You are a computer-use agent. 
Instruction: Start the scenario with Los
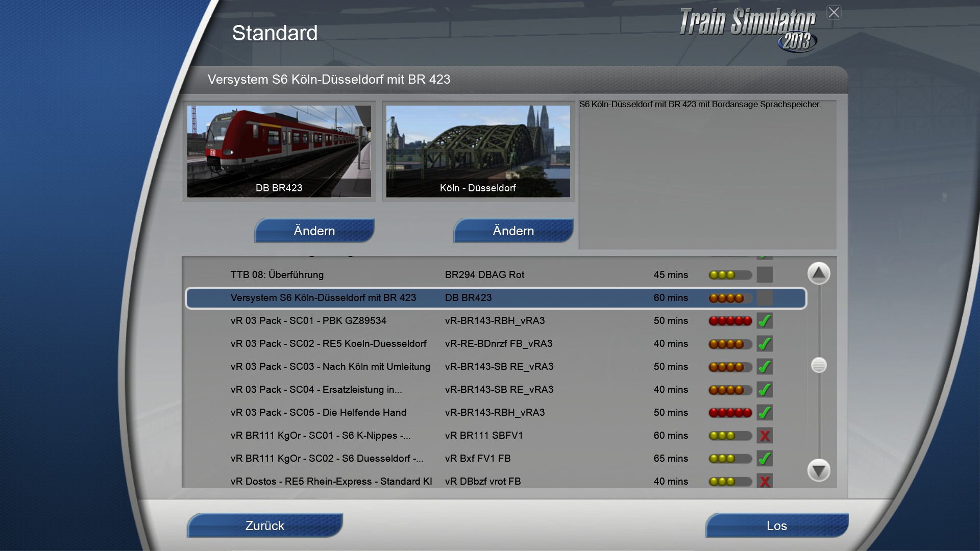(777, 525)
